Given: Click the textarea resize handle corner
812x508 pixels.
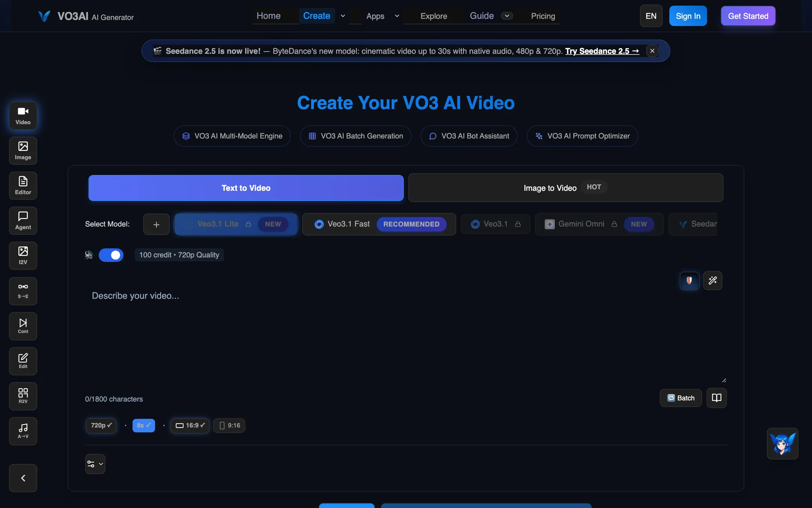Looking at the screenshot, I should (724, 380).
